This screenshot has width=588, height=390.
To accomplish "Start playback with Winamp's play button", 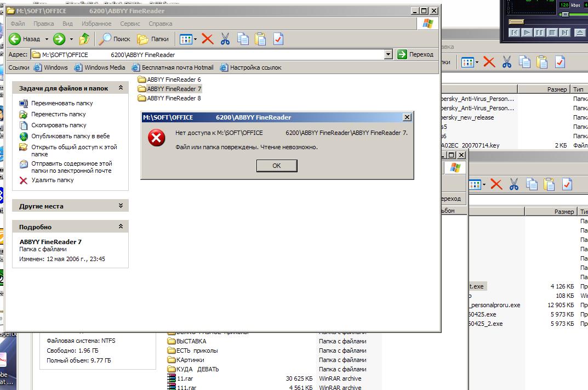I will point(527,33).
